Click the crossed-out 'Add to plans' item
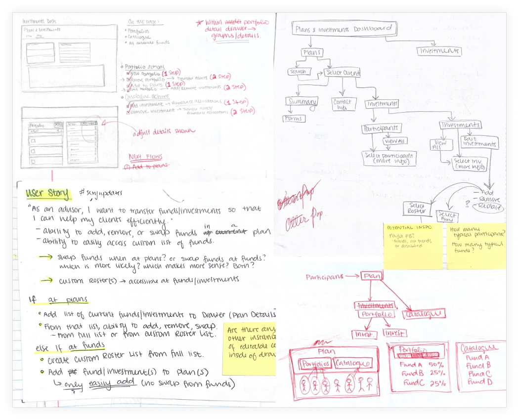Viewport: 519px width, 420px height. [146, 167]
